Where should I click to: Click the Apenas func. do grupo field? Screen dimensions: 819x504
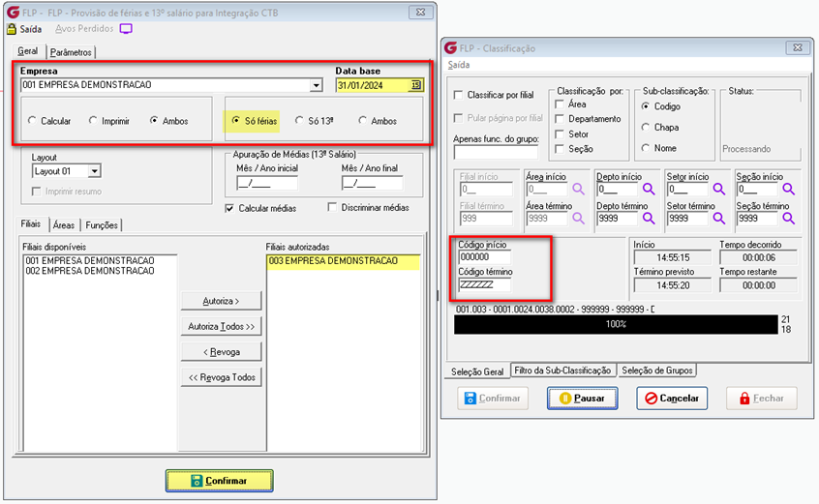[x=496, y=152]
